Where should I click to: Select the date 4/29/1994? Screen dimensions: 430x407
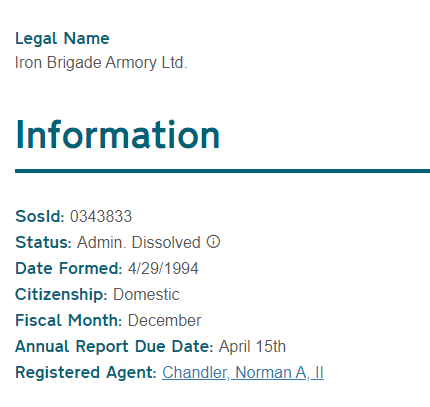[x=163, y=268]
